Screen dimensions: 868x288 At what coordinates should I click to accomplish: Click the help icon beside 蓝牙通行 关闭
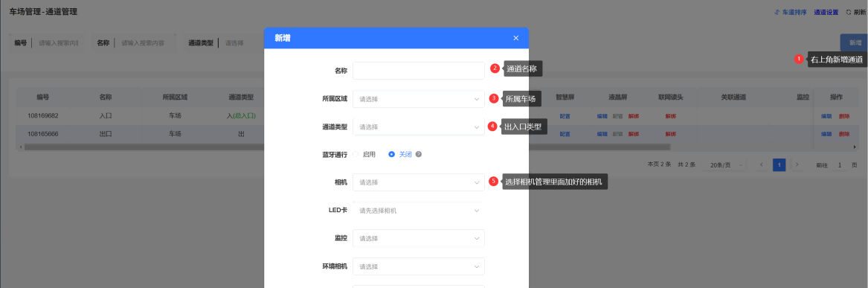point(419,155)
